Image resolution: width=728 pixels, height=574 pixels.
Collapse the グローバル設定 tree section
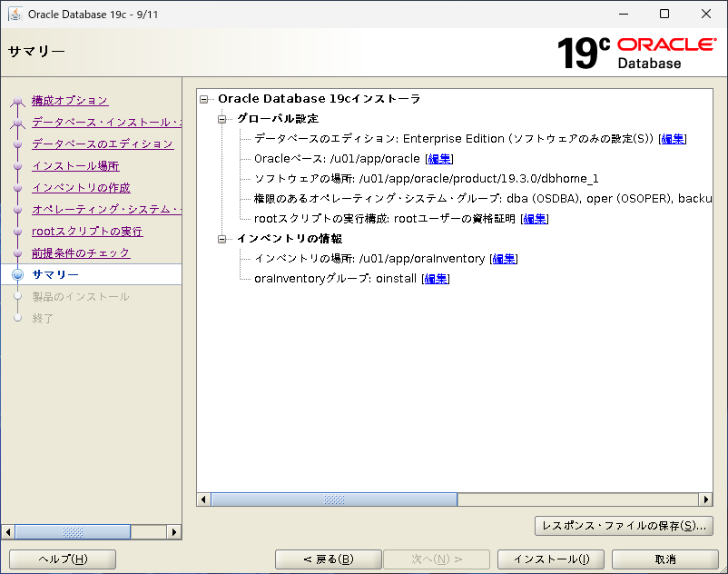(222, 119)
